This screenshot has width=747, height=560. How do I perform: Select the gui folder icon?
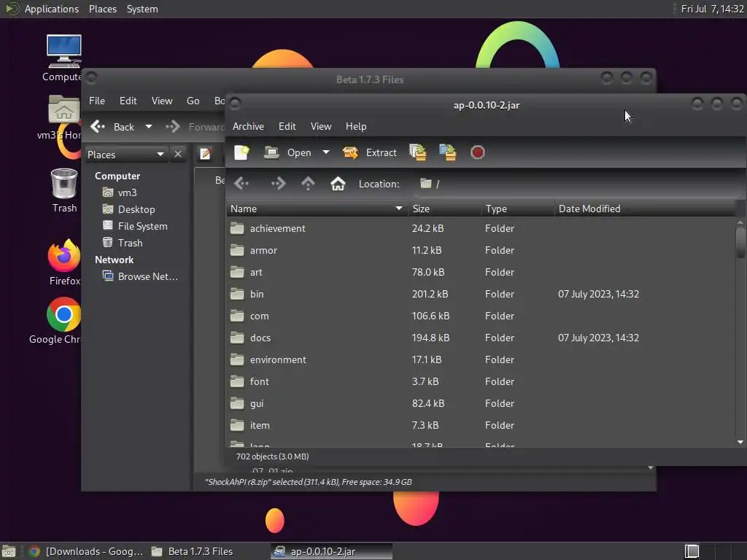[237, 403]
